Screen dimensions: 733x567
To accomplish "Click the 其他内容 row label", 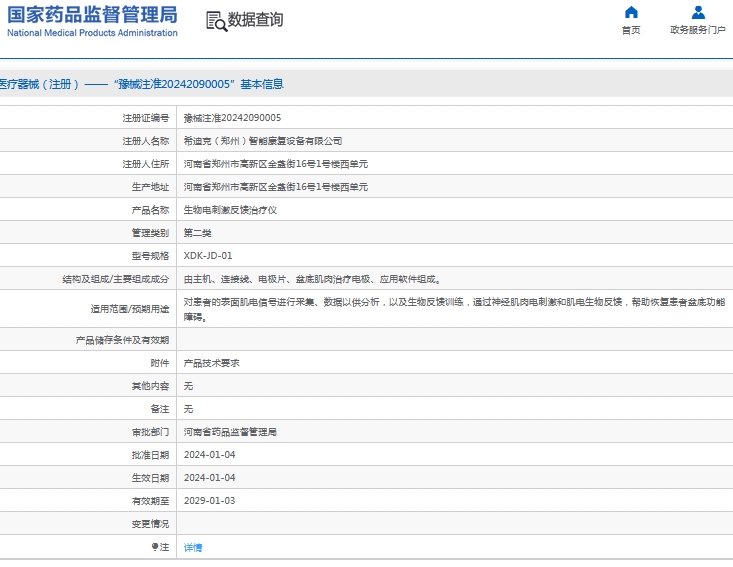I will (x=151, y=386).
